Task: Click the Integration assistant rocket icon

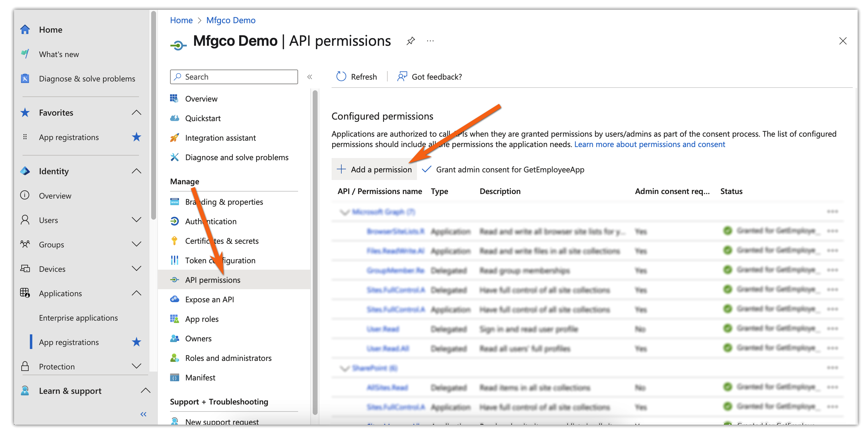Action: pos(174,138)
